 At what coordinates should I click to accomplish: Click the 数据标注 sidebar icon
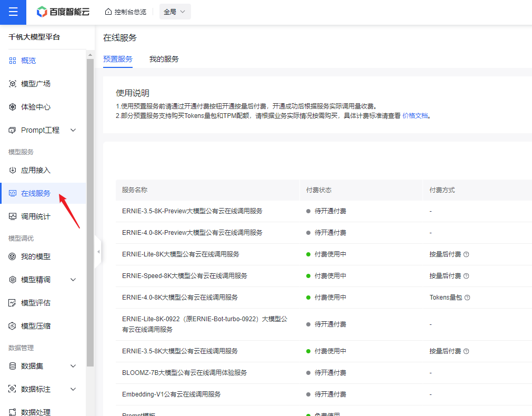tap(13, 389)
